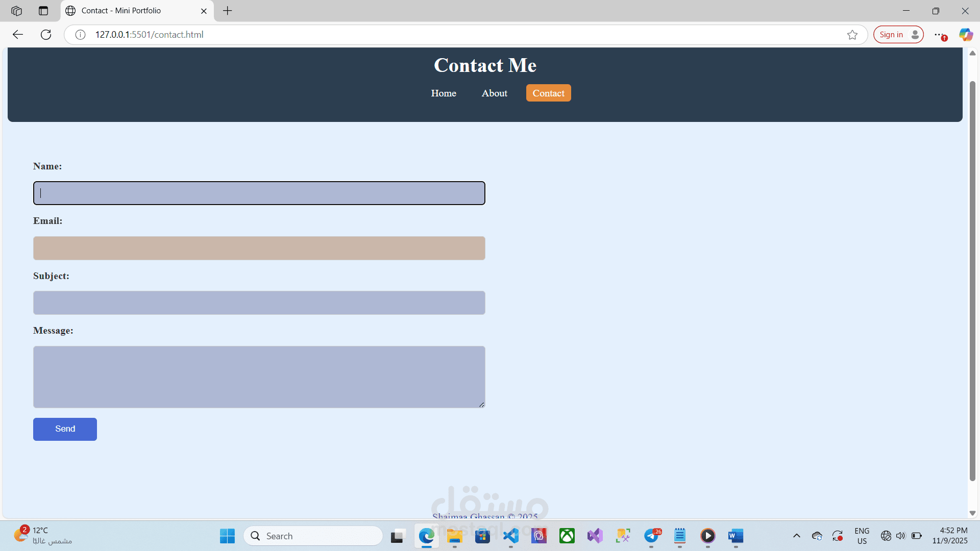The width and height of the screenshot is (980, 551).
Task: Go to Home nav link
Action: (x=443, y=93)
